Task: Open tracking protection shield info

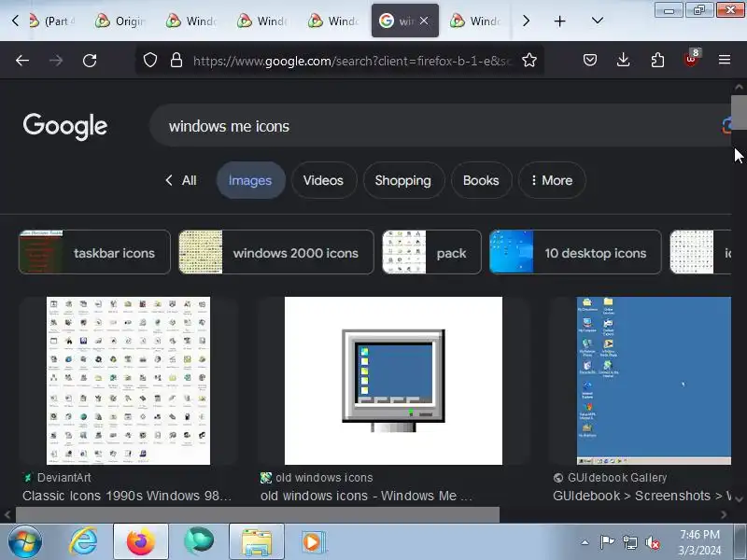Action: [x=150, y=61]
